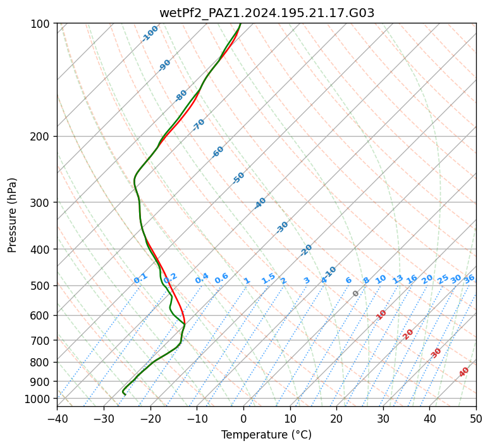
Task: Click the 8 mixing ratio label
Action: click(366, 280)
